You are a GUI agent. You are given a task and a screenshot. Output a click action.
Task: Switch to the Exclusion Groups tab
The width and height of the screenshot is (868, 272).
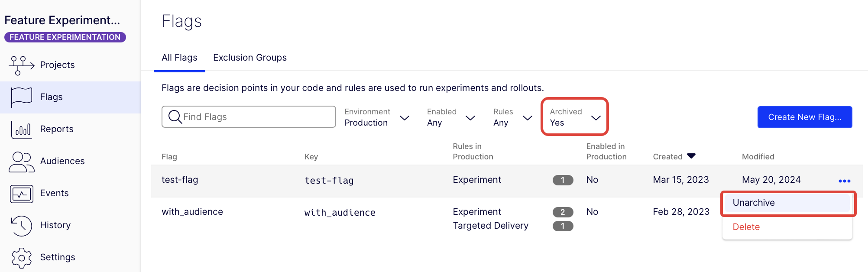249,58
